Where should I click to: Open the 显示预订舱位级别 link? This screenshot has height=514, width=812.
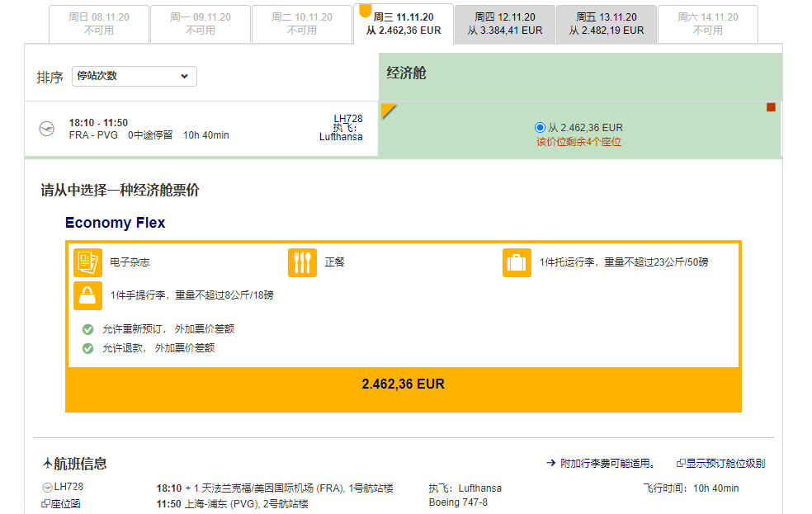click(x=721, y=464)
